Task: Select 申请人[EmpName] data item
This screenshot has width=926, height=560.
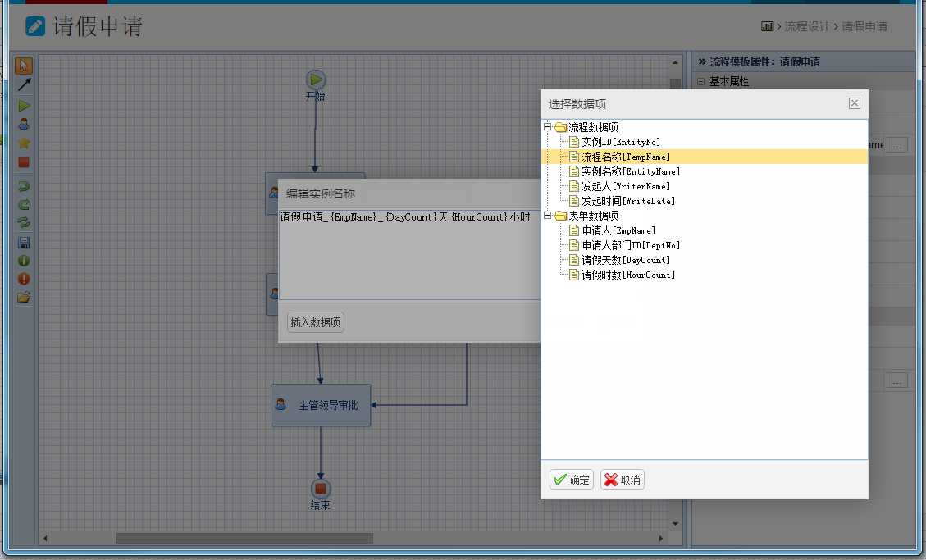Action: 618,230
